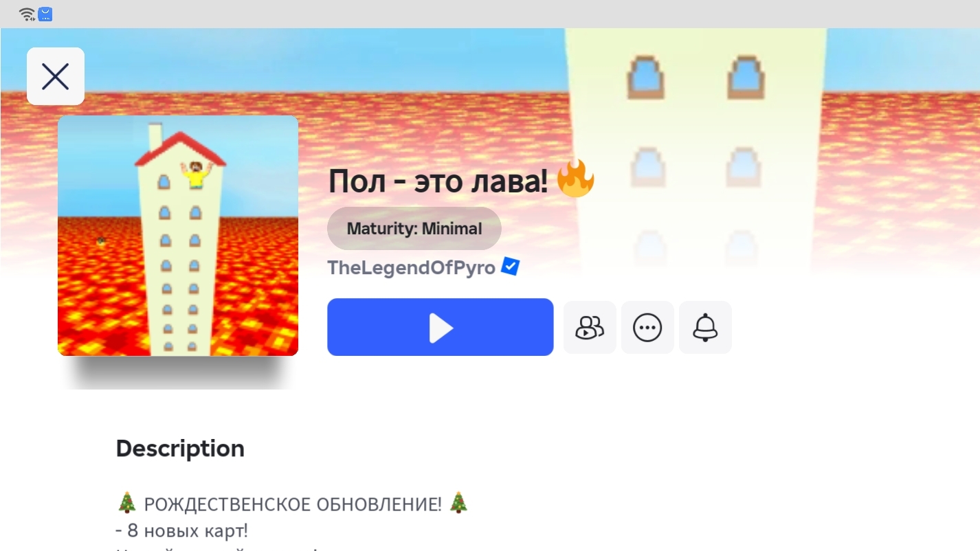Click the Christmas tree emoji after ОБНОВЛЕНИЕ!
Image resolution: width=980 pixels, height=551 pixels.
tap(458, 504)
